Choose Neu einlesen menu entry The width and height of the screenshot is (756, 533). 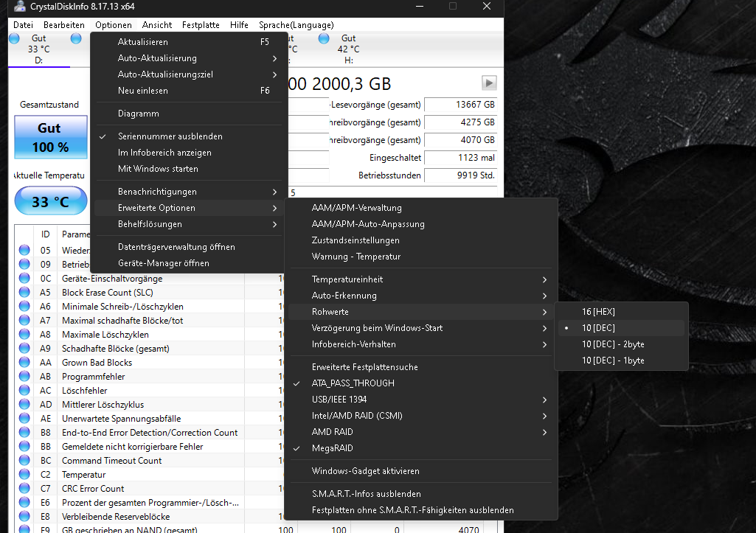click(x=189, y=91)
